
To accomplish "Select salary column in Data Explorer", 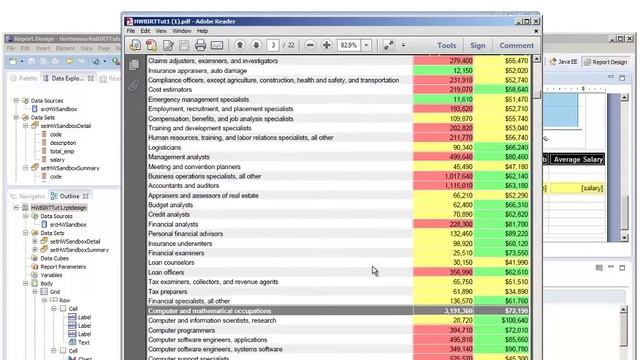I will pyautogui.click(x=57, y=160).
